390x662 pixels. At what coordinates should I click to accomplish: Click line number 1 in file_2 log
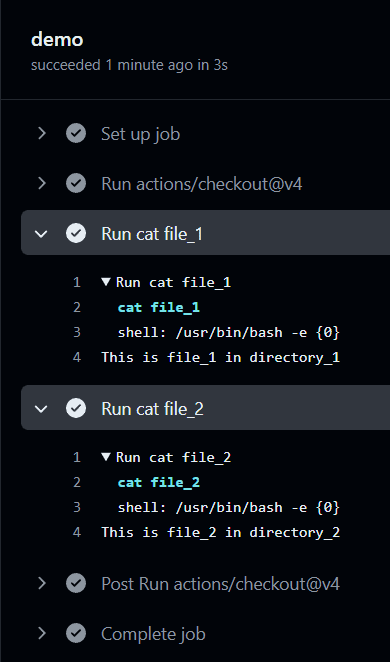[x=76, y=457]
